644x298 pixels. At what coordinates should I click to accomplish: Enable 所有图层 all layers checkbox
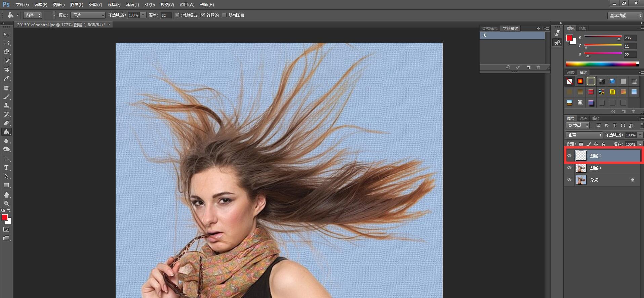pos(224,15)
